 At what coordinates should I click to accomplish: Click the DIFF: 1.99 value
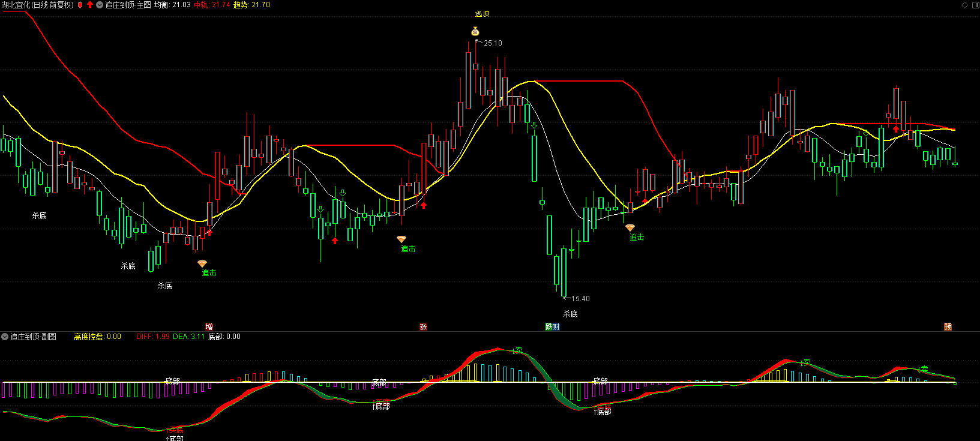pos(152,337)
